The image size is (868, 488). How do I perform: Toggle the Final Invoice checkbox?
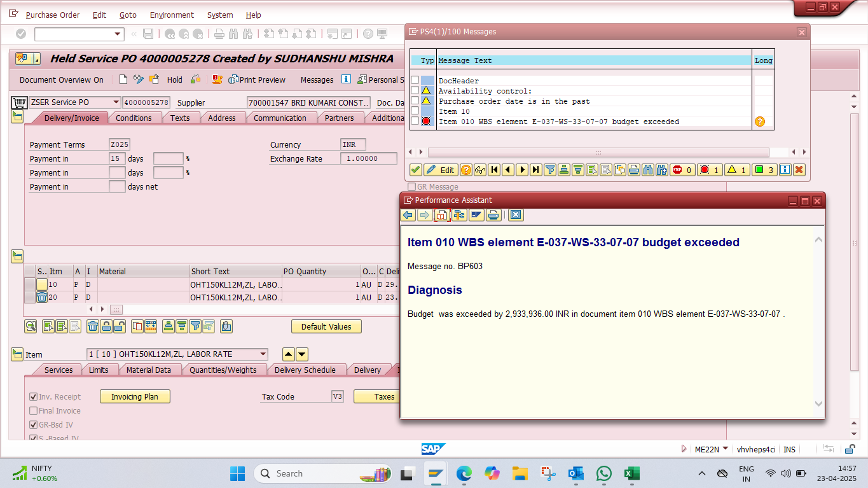34,411
